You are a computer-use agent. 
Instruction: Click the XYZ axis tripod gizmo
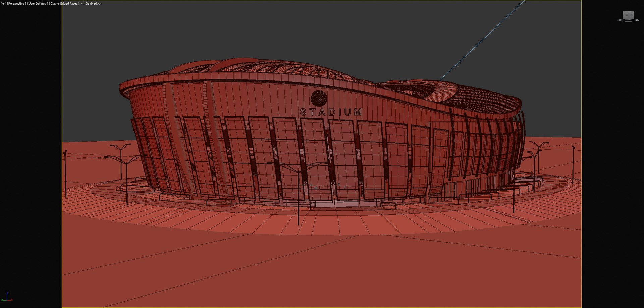(x=7, y=297)
